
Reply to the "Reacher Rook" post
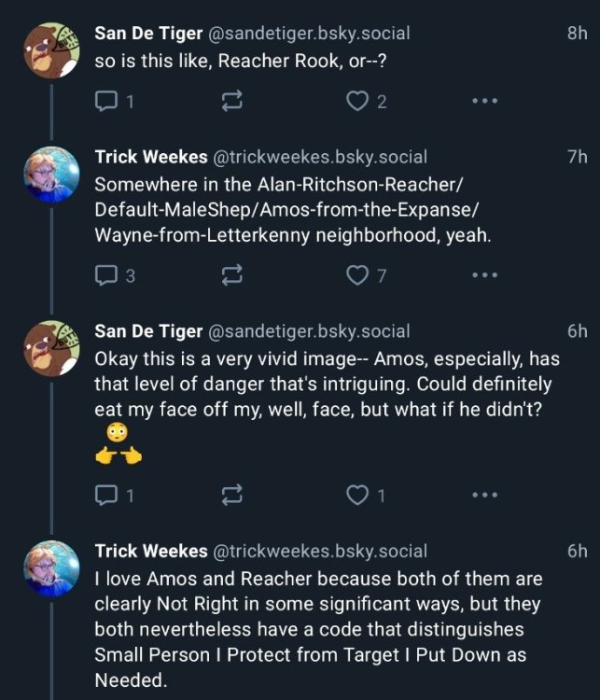(x=105, y=103)
